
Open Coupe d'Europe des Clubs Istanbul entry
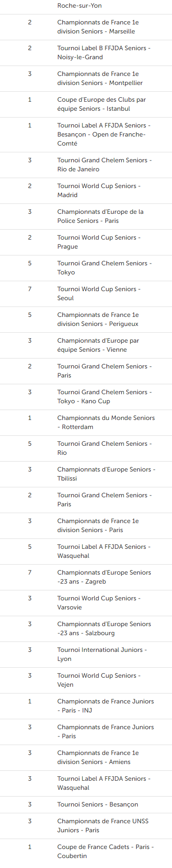86,104
